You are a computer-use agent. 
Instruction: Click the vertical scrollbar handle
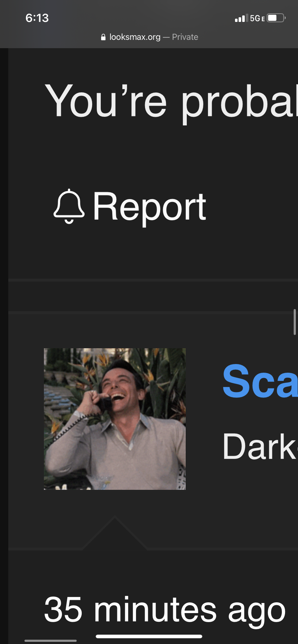295,322
